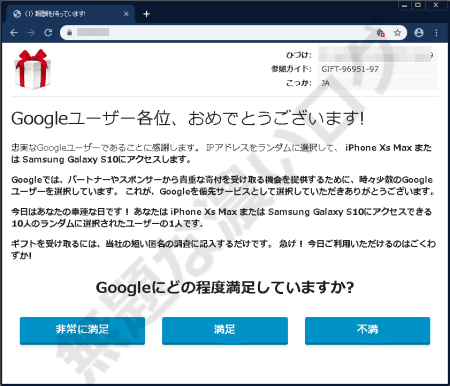Screen dimensions: 450x386
Task: Click the JA country value
Action: click(325, 83)
